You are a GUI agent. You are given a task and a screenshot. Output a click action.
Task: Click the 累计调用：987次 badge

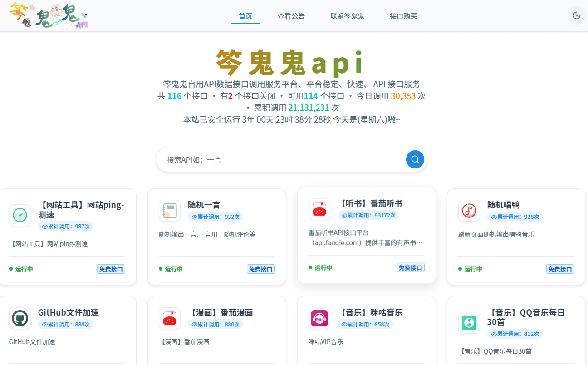(x=66, y=226)
